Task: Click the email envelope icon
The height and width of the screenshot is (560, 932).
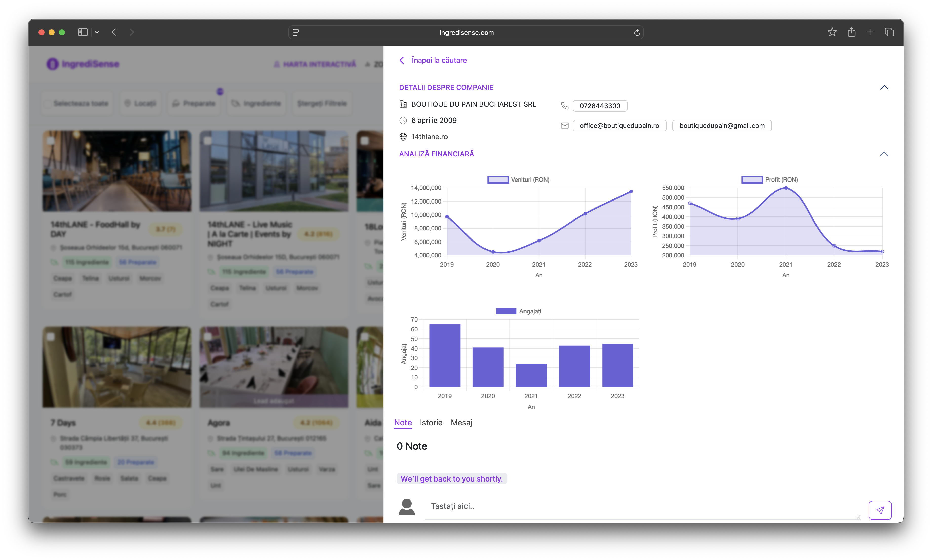Action: [x=565, y=126]
